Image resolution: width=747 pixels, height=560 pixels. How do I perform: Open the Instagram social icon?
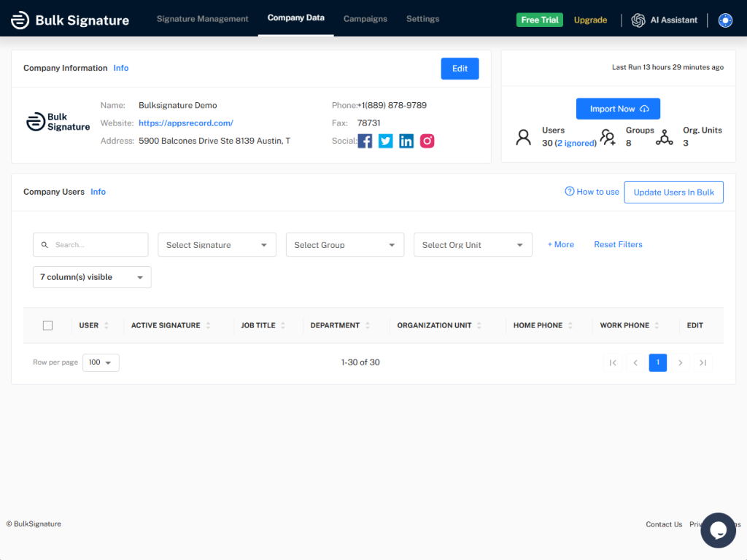(427, 141)
